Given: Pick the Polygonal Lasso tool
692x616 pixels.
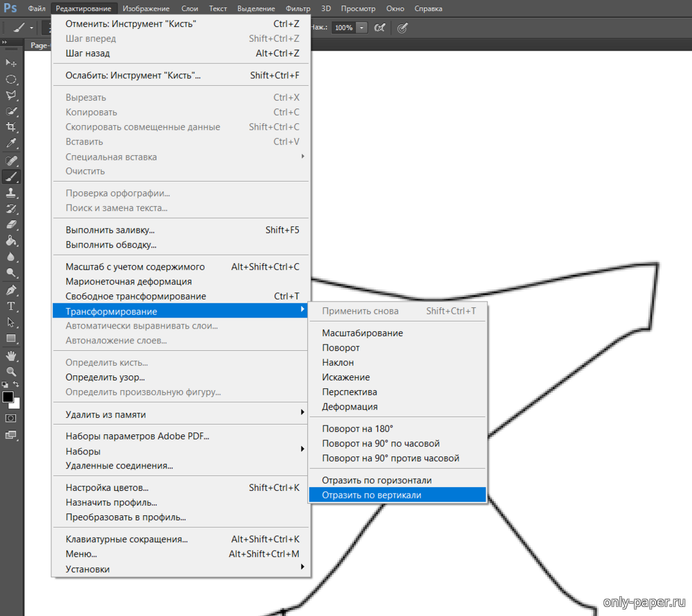Looking at the screenshot, I should (x=12, y=96).
